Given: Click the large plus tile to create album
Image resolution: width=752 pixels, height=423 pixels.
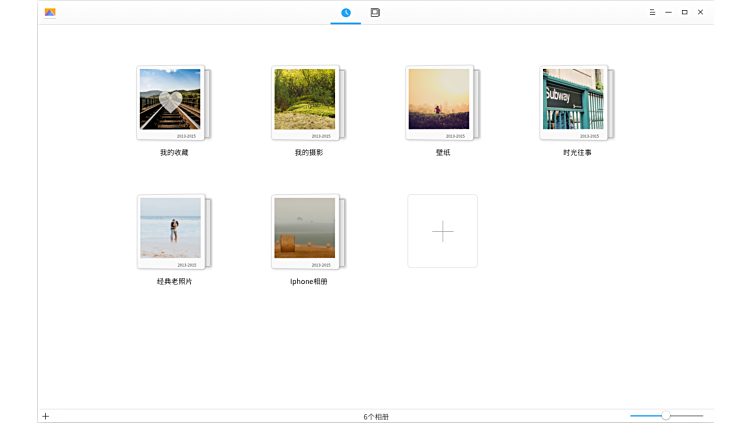Looking at the screenshot, I should [442, 231].
